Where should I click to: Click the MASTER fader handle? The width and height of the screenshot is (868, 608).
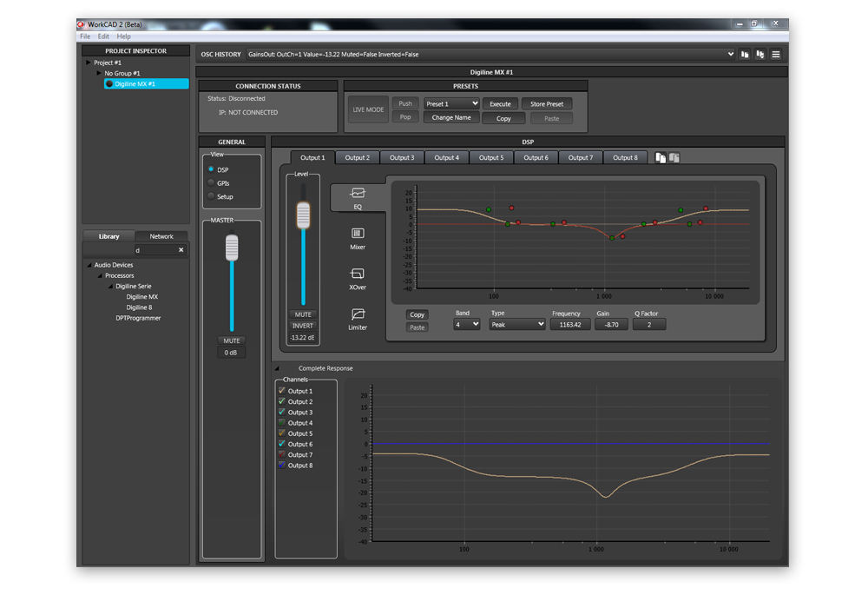(232, 248)
